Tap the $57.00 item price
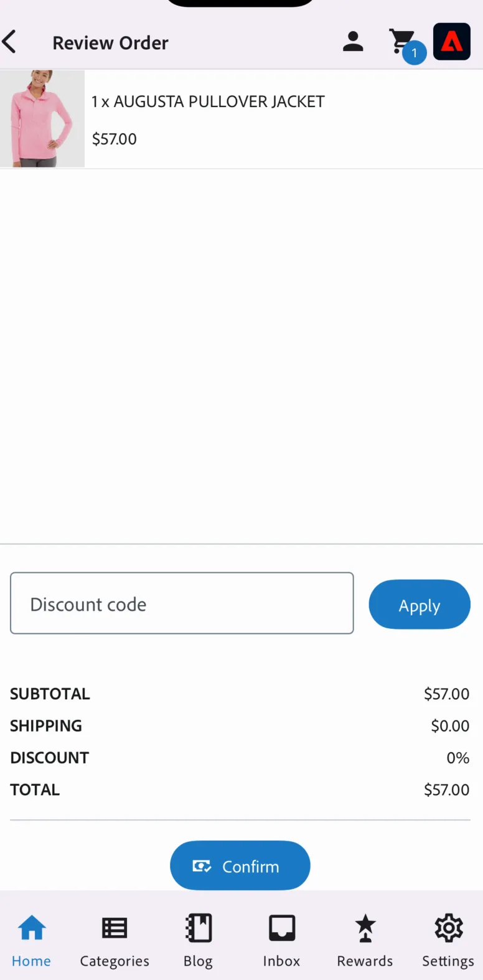Screen dimensions: 483x980 (114, 139)
